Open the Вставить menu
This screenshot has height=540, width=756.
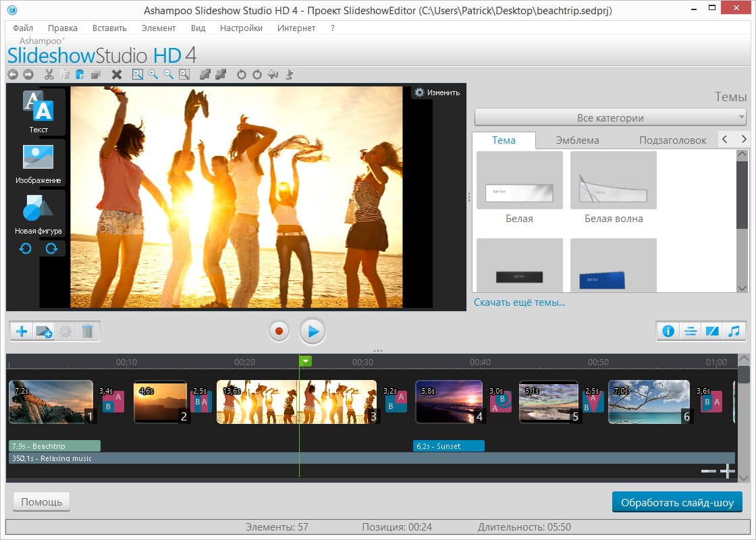coord(109,28)
